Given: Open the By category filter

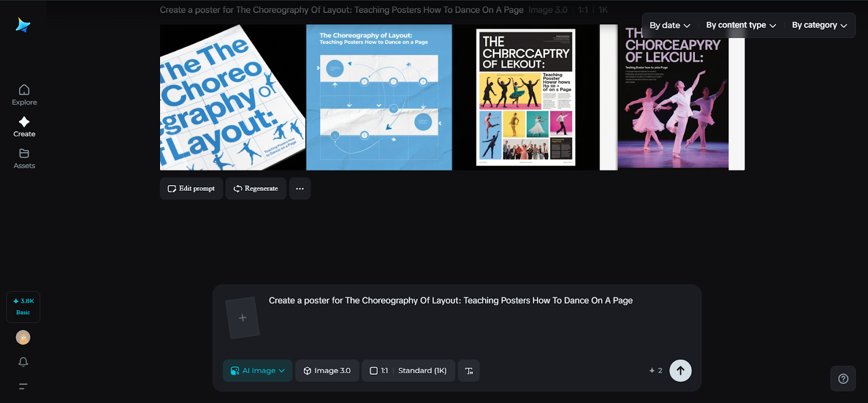Looking at the screenshot, I should 819,25.
